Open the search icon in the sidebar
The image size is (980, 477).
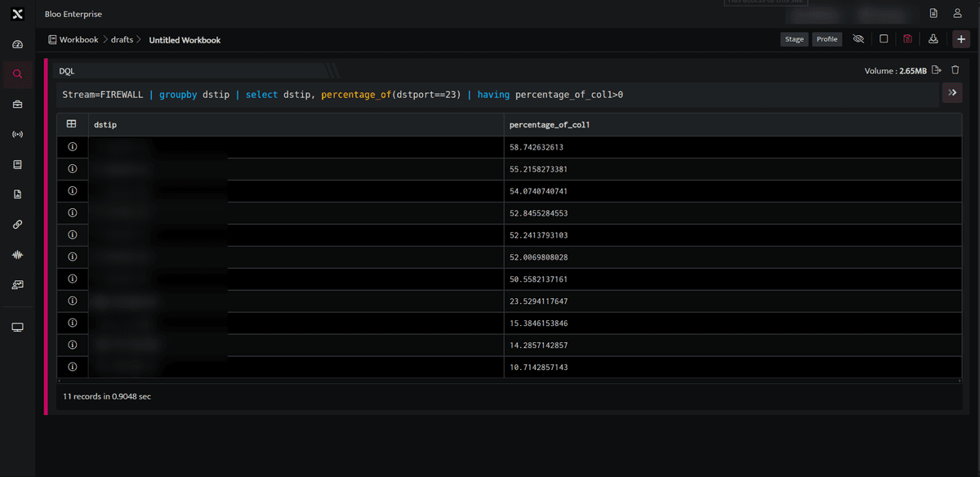[x=17, y=74]
